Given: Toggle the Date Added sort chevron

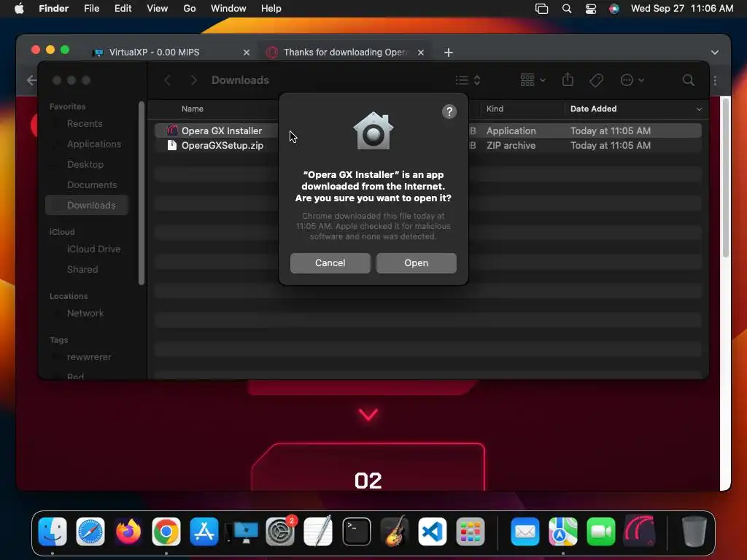Looking at the screenshot, I should 699,109.
